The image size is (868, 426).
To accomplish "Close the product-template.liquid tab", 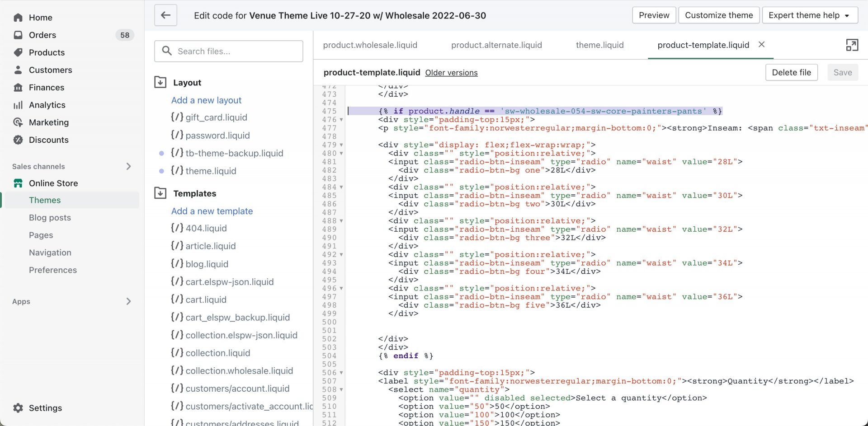I will (761, 44).
